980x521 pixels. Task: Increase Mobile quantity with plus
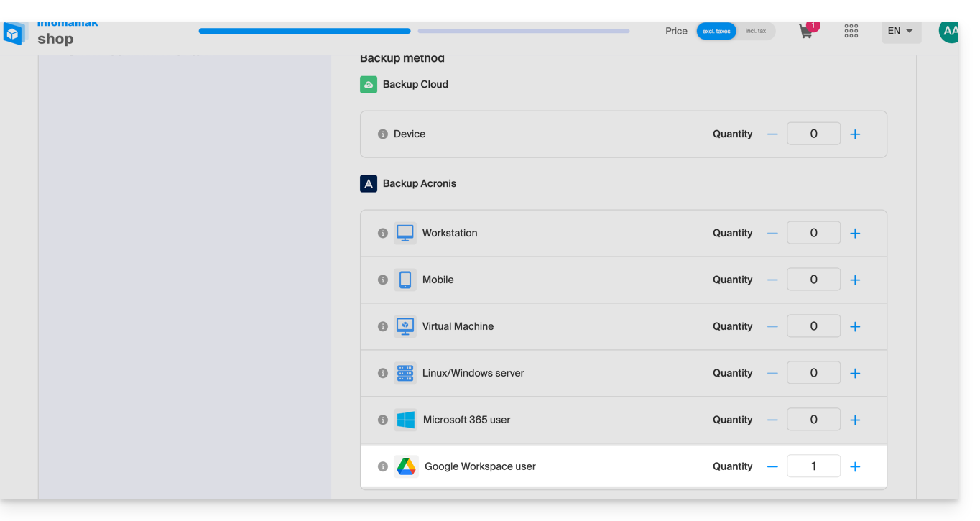[855, 280]
